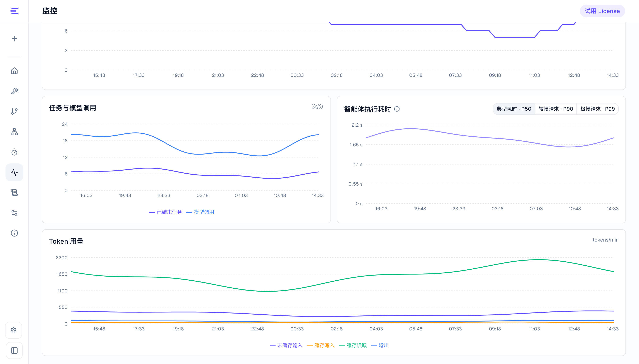This screenshot has height=364, width=639.
Task: Click the Token 用量 chart title
Action: click(66, 242)
